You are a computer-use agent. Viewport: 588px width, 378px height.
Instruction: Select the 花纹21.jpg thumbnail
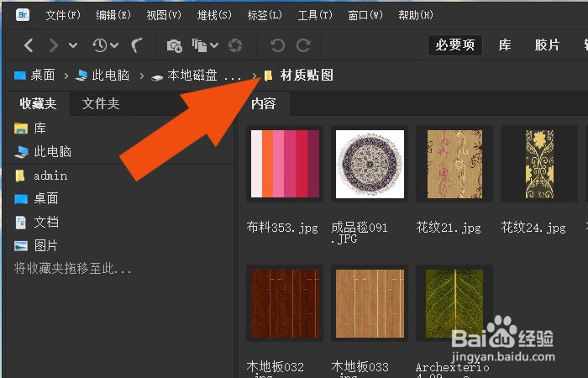(454, 164)
